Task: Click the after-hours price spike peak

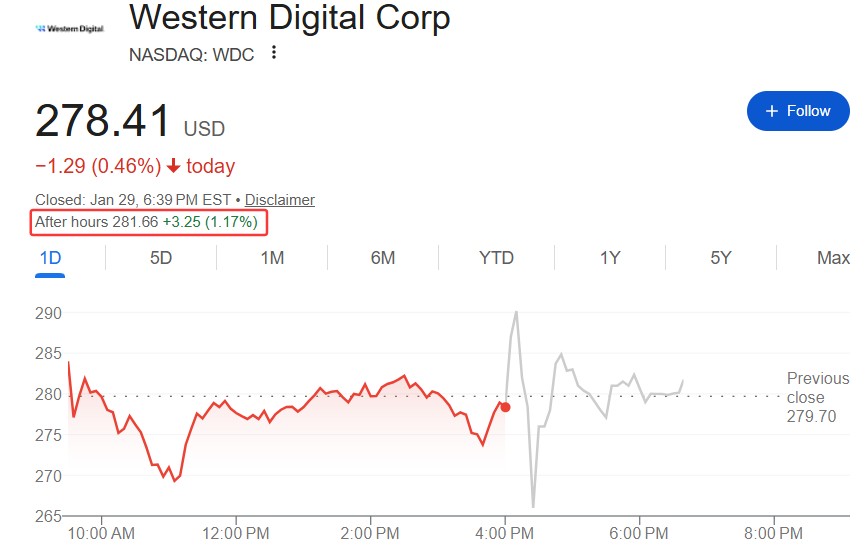Action: (x=516, y=312)
